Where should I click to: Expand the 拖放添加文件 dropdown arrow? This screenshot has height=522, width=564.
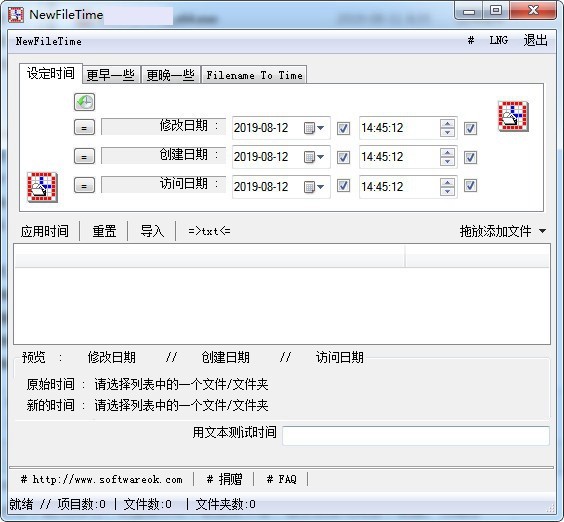click(542, 231)
